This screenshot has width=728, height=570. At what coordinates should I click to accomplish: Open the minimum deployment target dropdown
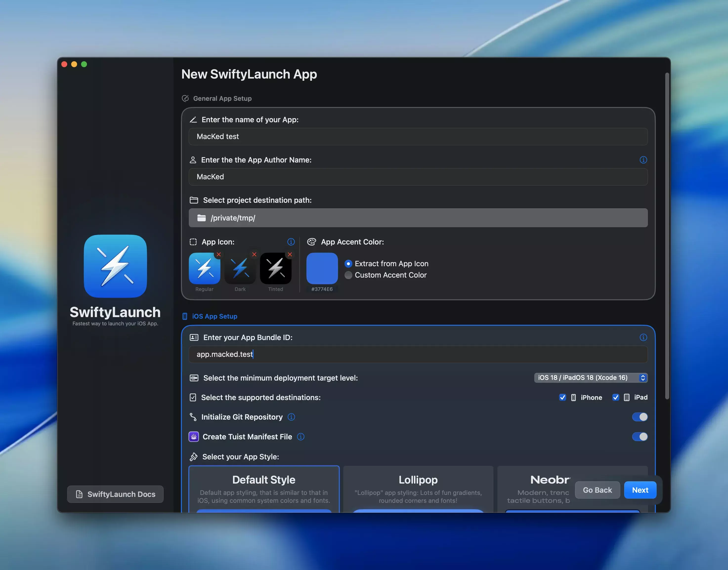coord(590,377)
